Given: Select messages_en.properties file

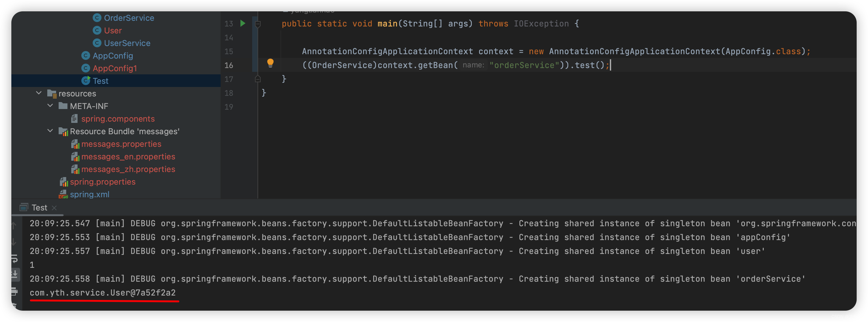Looking at the screenshot, I should coord(128,157).
